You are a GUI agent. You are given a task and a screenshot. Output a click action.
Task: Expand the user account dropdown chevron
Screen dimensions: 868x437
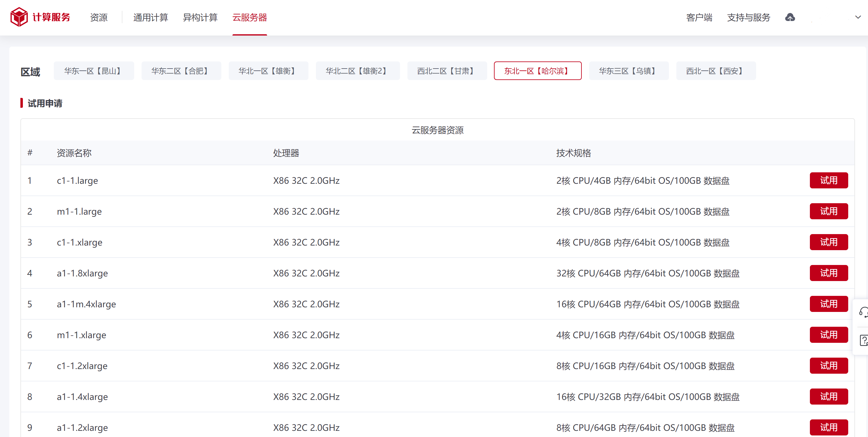[858, 17]
